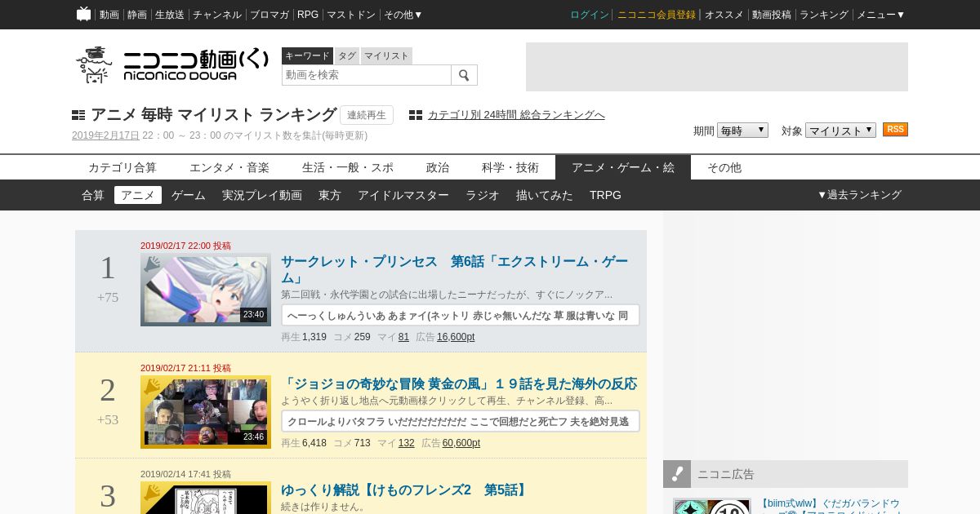Image resolution: width=980 pixels, height=514 pixels.
Task: Click the ニコニ広告 section header icon
Action: [677, 474]
